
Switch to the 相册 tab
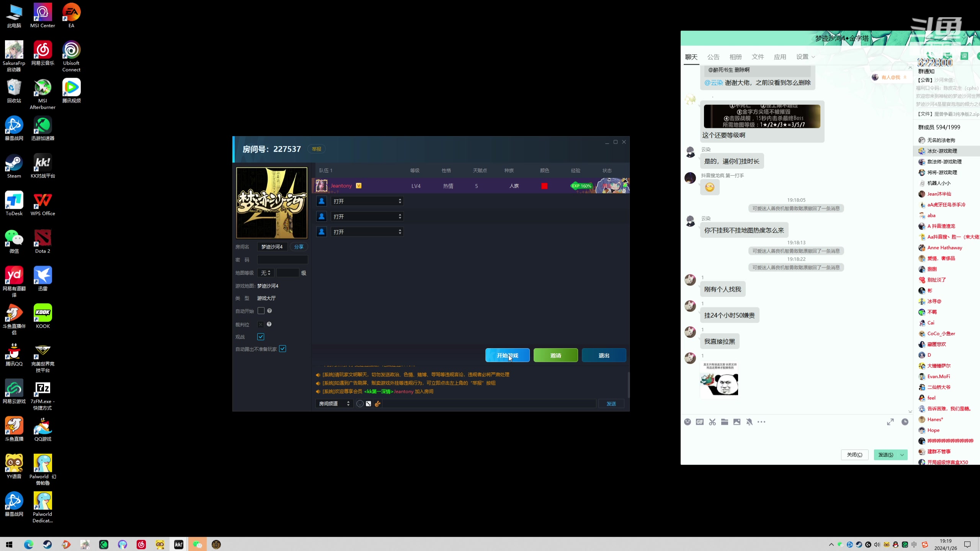(x=735, y=57)
